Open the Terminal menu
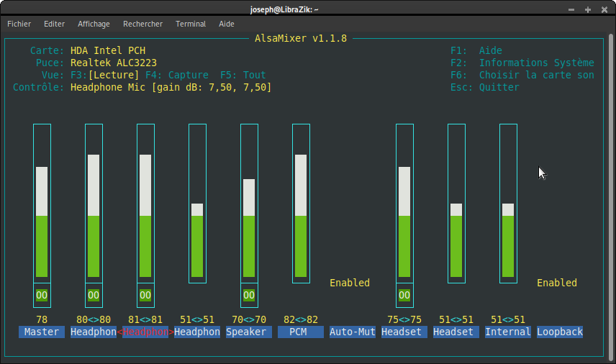The width and height of the screenshot is (616, 364). coord(191,24)
